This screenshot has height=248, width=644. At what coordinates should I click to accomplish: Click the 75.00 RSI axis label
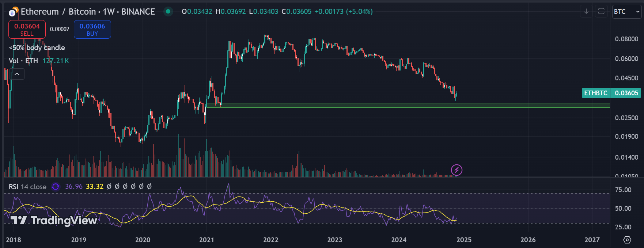[x=623, y=190]
